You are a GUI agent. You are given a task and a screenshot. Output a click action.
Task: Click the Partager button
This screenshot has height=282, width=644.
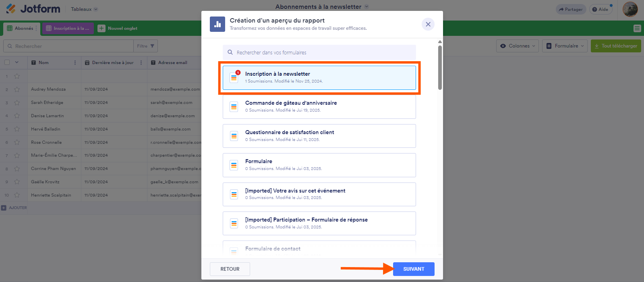click(x=571, y=9)
